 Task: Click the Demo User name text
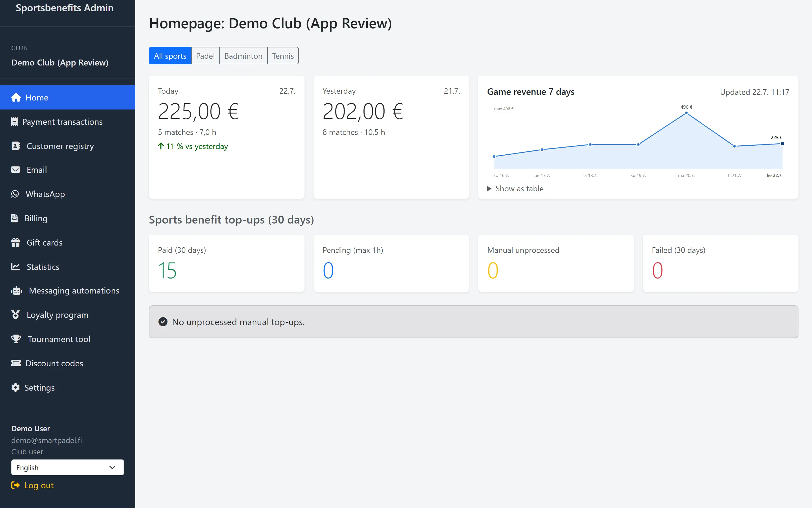pos(30,428)
